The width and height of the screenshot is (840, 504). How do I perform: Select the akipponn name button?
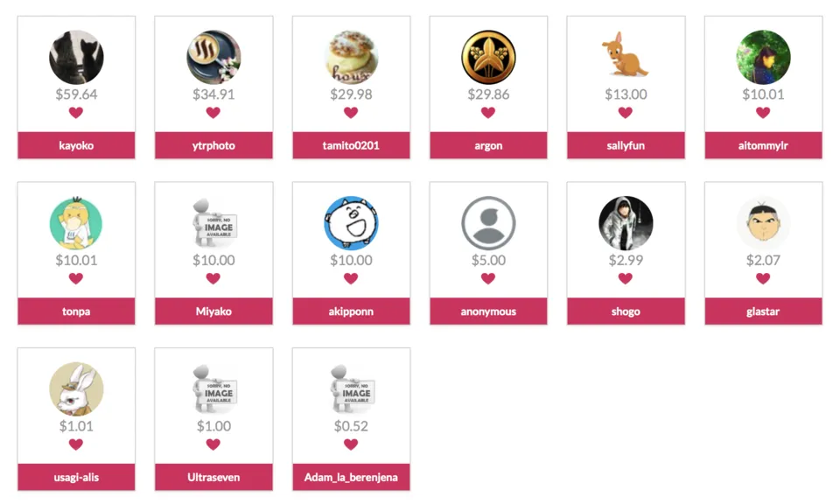[351, 311]
